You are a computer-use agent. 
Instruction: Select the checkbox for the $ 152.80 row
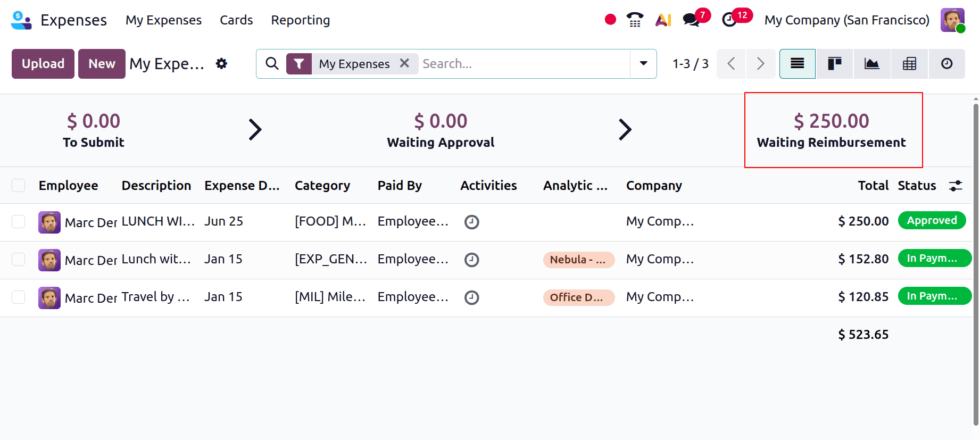(19, 259)
